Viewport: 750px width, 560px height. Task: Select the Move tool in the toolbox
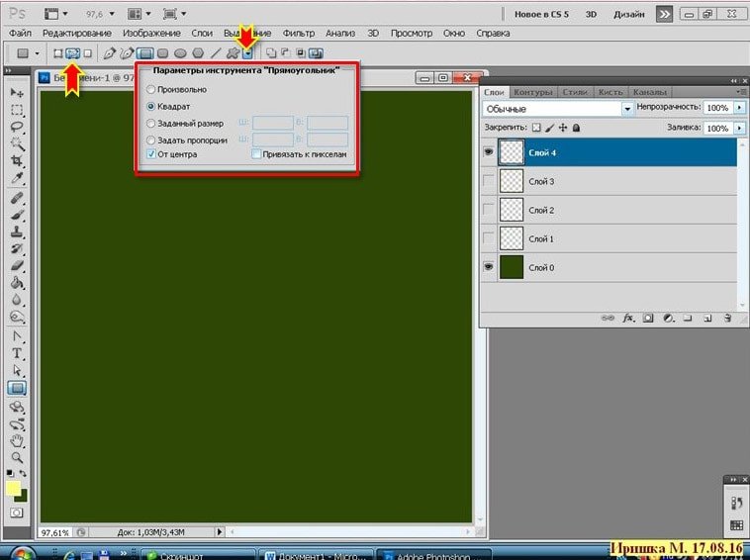[17, 92]
